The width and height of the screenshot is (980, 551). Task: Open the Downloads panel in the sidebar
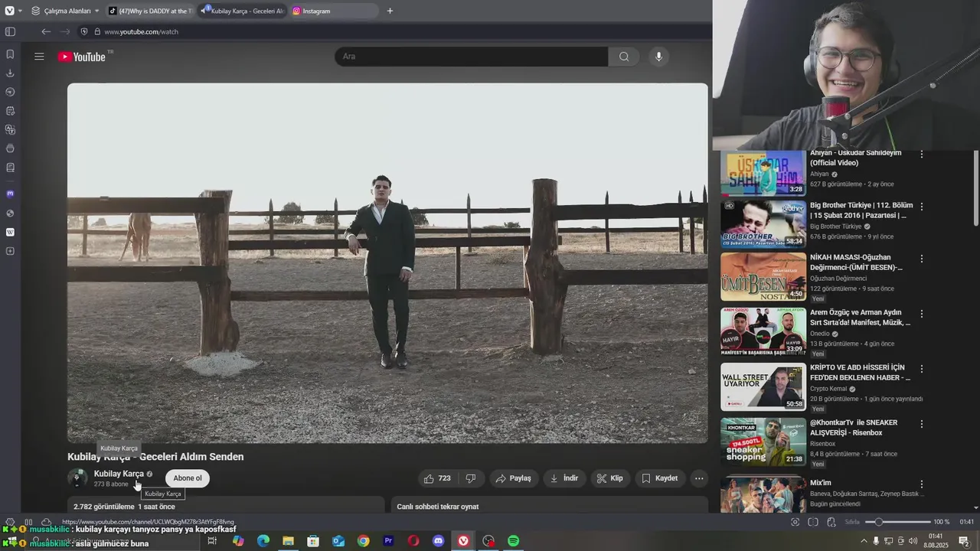[10, 73]
